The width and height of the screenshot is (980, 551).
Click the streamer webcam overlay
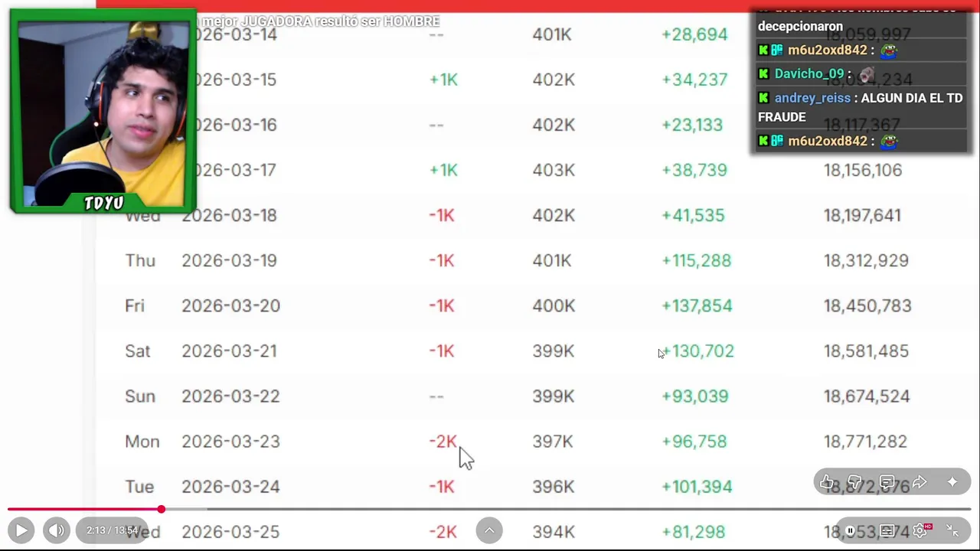click(103, 112)
